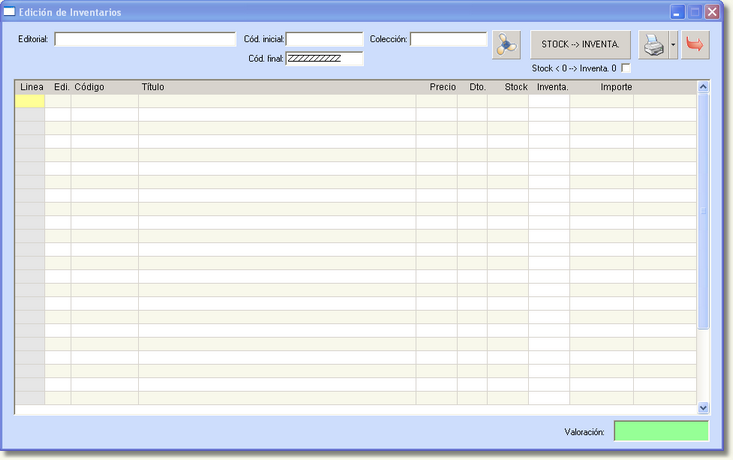Minimize the Edición de Inventarios window
The image size is (733, 460).
tap(677, 12)
